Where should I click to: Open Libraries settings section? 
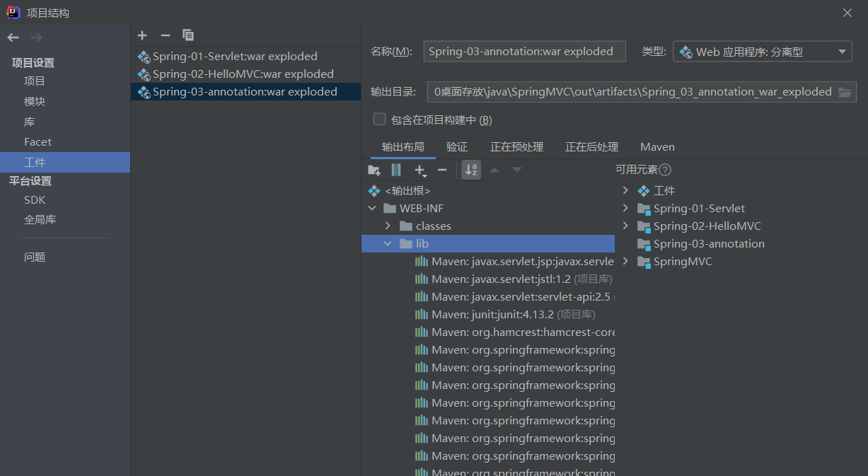(29, 122)
